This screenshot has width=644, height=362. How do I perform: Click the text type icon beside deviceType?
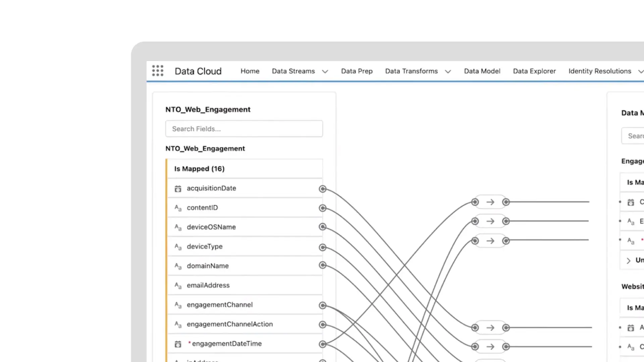pyautogui.click(x=178, y=247)
